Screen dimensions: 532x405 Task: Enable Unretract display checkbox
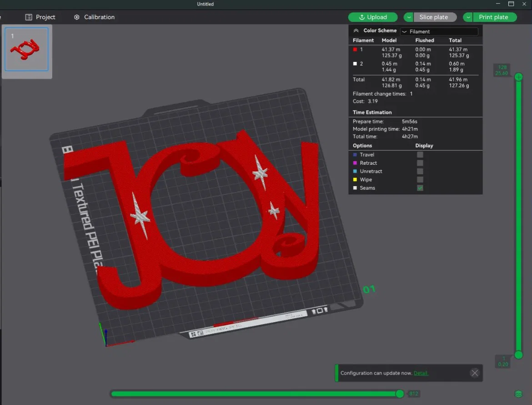coord(420,171)
